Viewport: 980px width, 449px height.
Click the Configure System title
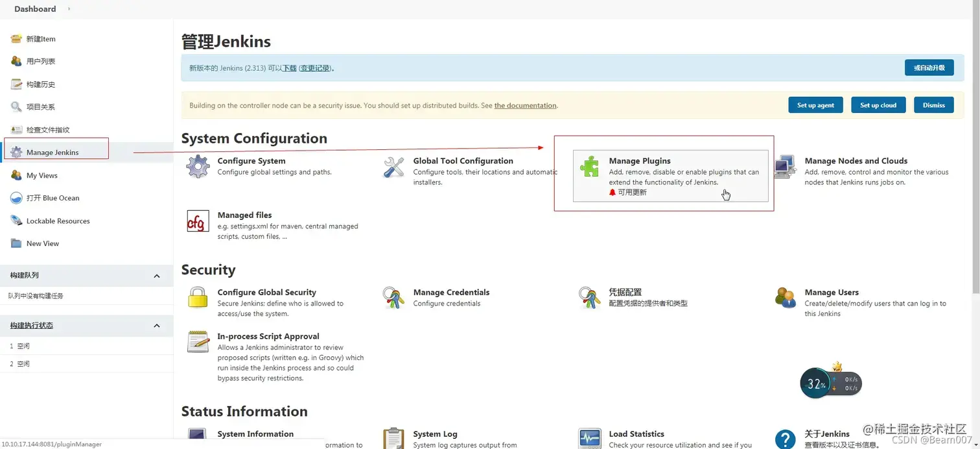(251, 161)
